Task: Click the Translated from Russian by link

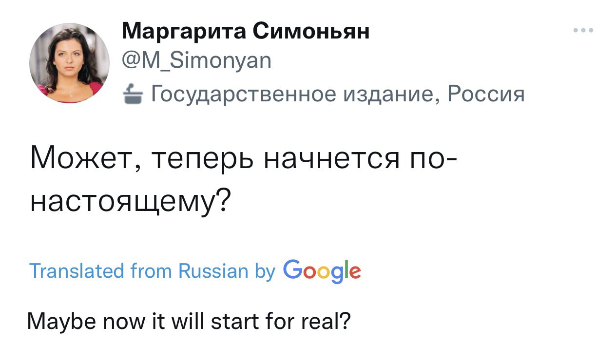Action: tap(153, 271)
